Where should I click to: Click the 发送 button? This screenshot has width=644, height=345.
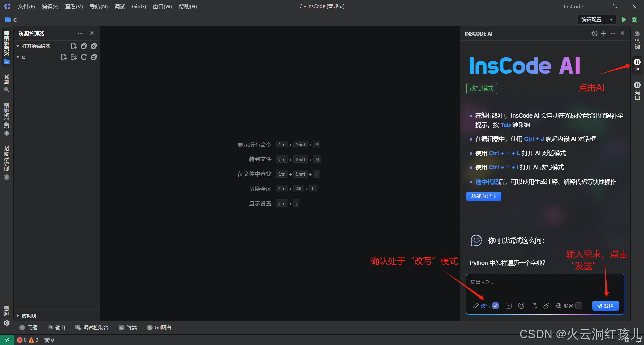click(605, 306)
